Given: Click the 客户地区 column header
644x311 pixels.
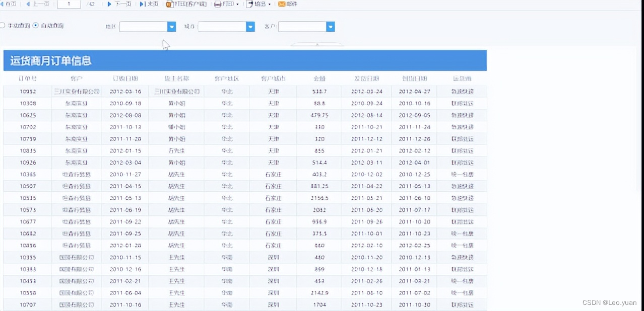Looking at the screenshot, I should pos(227,79).
